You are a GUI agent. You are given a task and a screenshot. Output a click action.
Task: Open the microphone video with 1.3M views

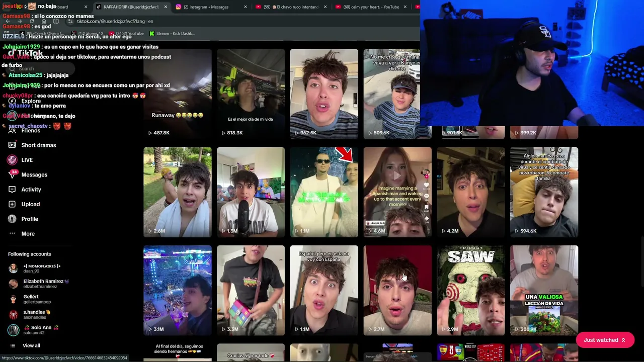[251, 192]
